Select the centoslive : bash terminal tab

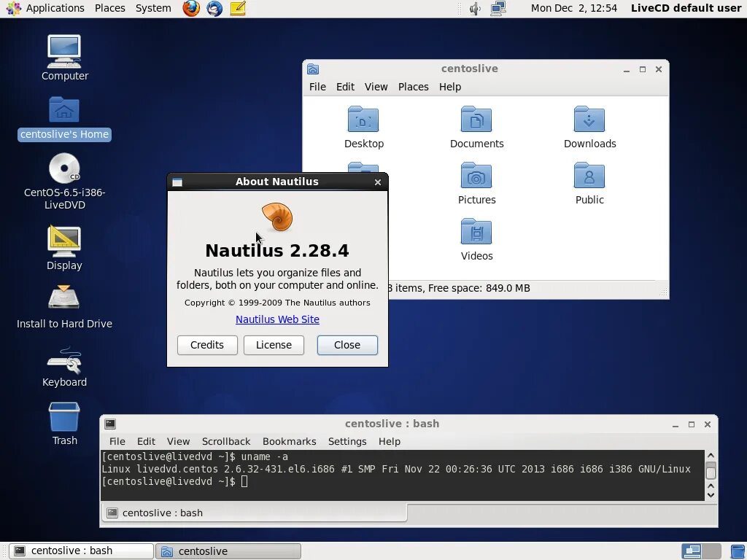point(255,513)
